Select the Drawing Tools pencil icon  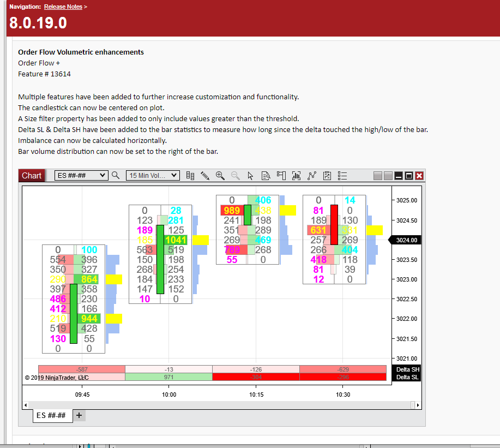click(205, 176)
